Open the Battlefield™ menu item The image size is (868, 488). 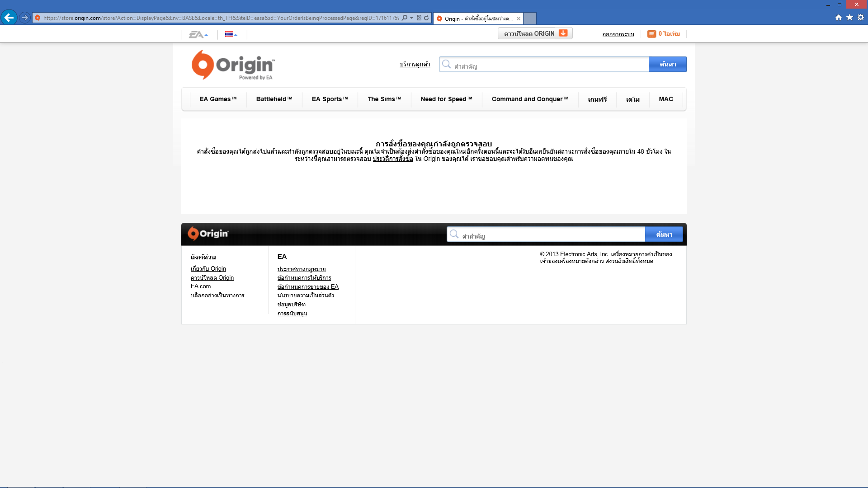(274, 99)
